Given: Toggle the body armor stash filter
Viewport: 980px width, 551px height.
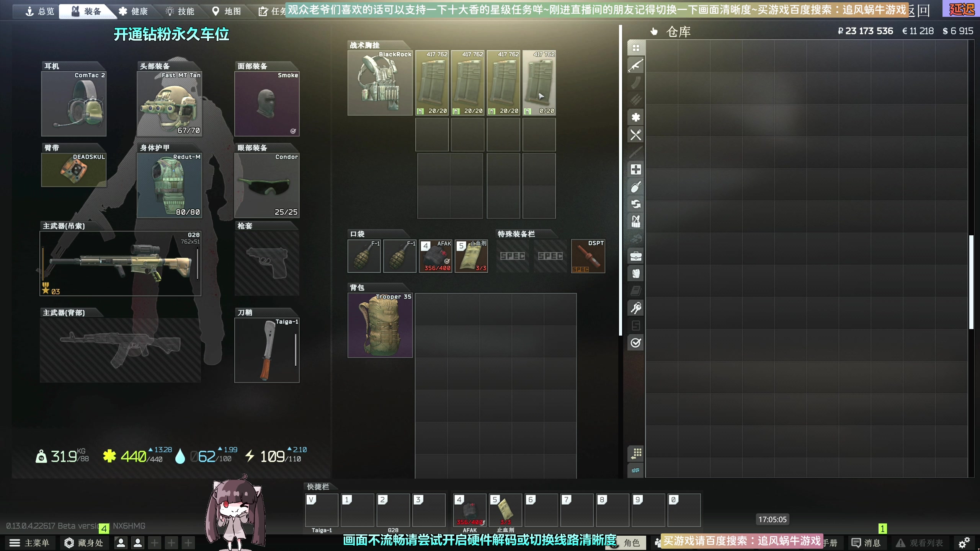Looking at the screenshot, I should [x=635, y=273].
